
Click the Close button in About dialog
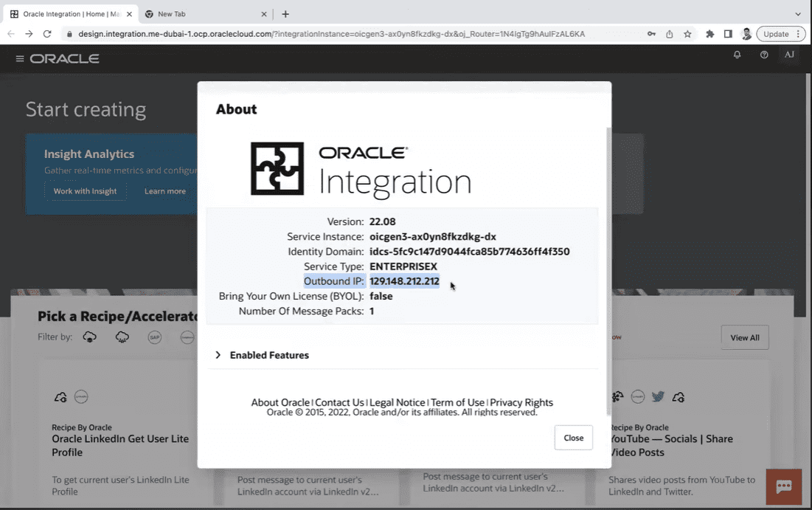[x=573, y=438]
